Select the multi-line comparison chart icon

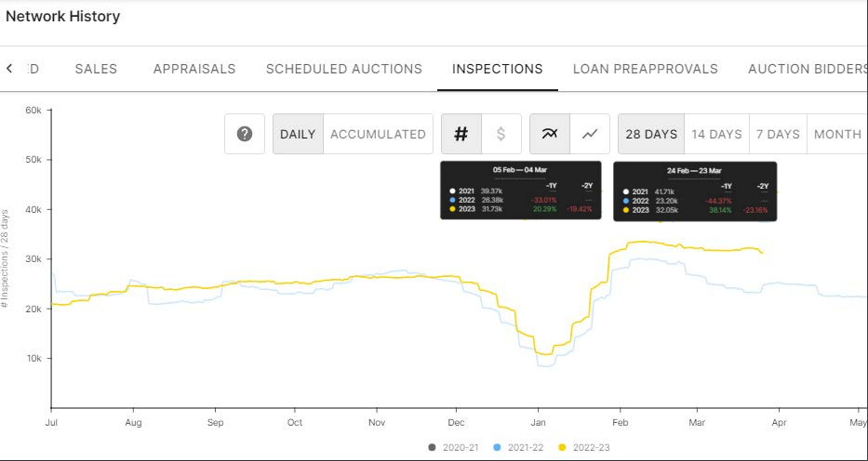pyautogui.click(x=550, y=134)
